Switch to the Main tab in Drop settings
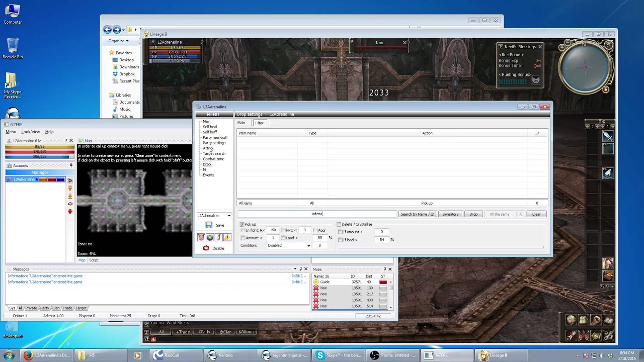The height and width of the screenshot is (362, 644). (241, 123)
